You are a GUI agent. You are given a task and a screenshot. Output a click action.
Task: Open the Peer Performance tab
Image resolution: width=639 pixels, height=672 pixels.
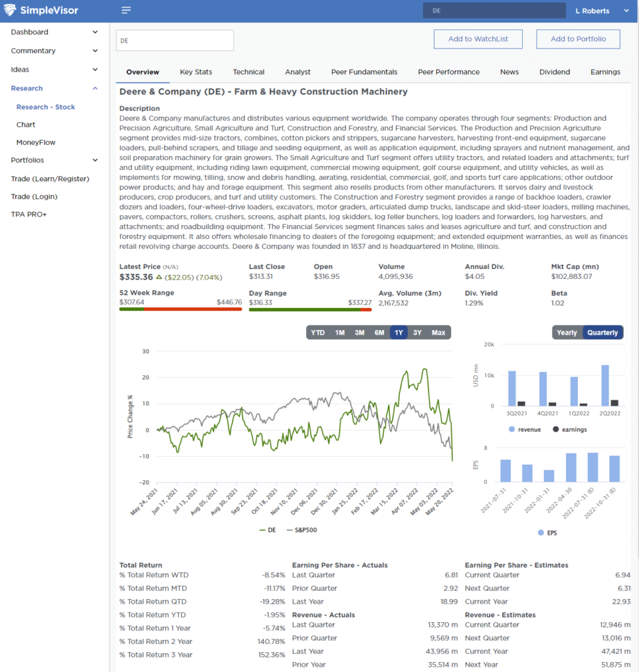click(x=449, y=72)
